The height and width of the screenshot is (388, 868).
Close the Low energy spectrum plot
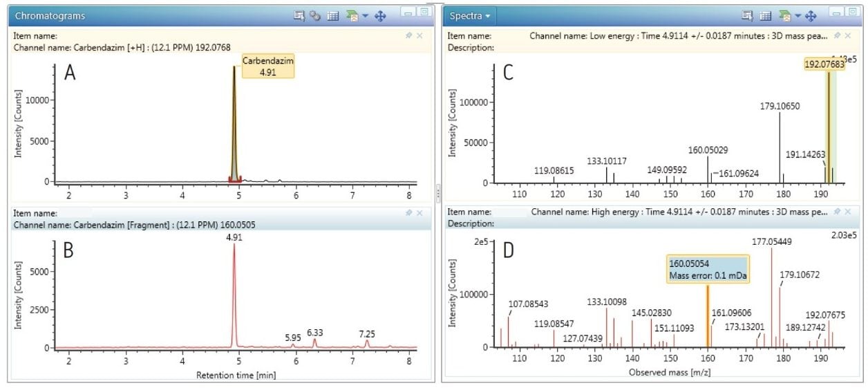pyautogui.click(x=849, y=35)
